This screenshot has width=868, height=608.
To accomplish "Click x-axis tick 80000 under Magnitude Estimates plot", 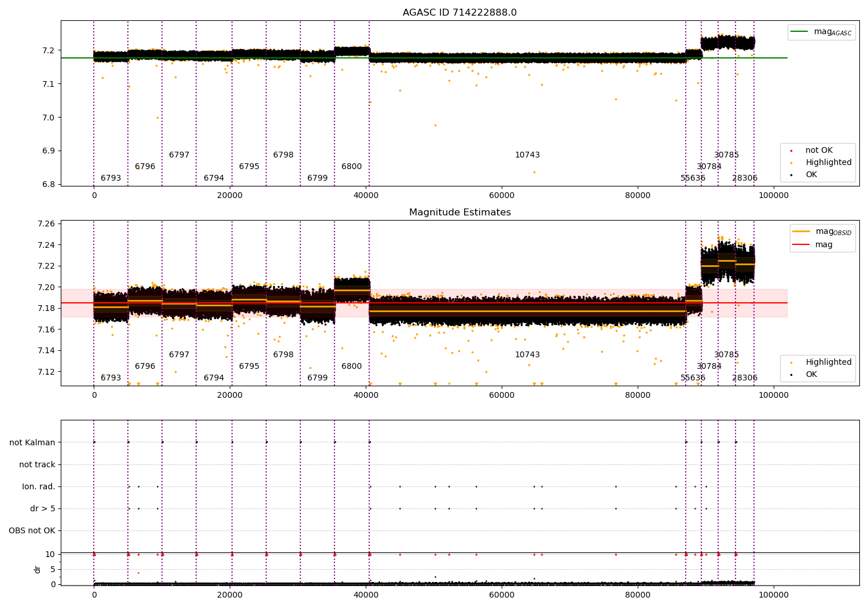I will 638,395.
